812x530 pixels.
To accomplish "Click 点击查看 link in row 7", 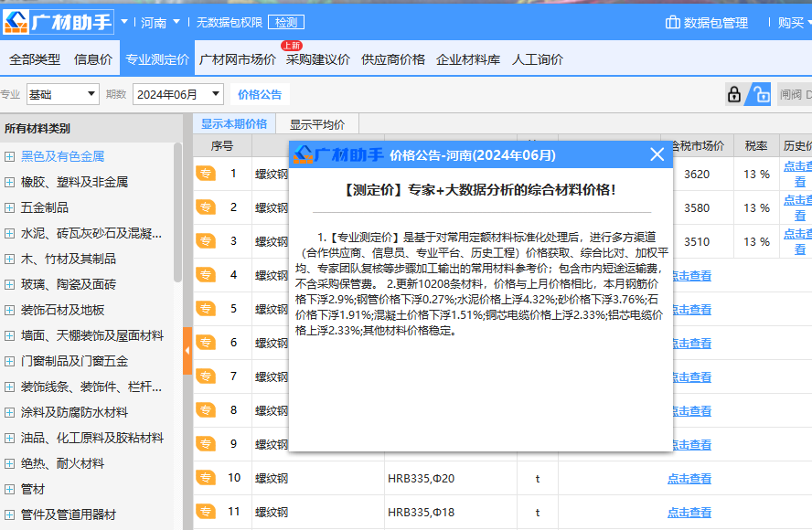I will tap(691, 377).
